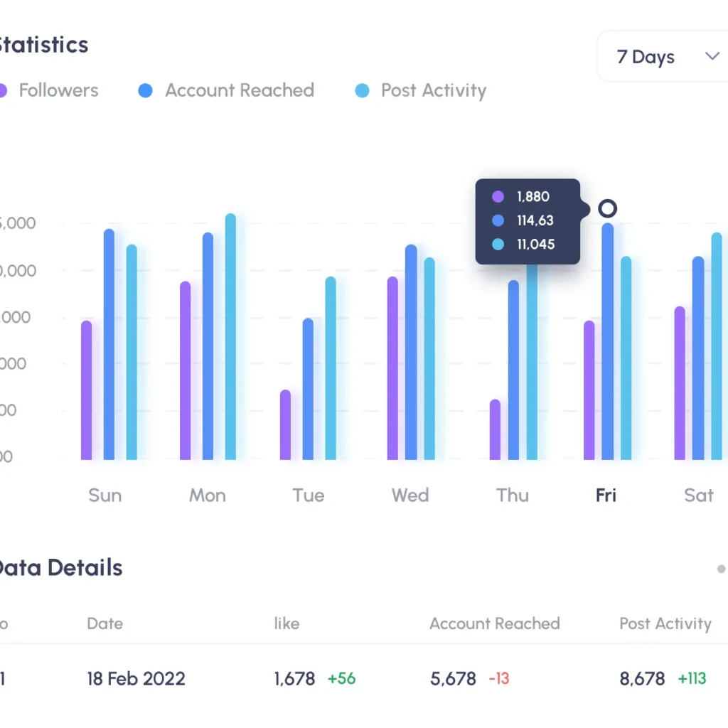Click Sunday's purple Followers bar
The image size is (728, 728).
[x=87, y=391]
